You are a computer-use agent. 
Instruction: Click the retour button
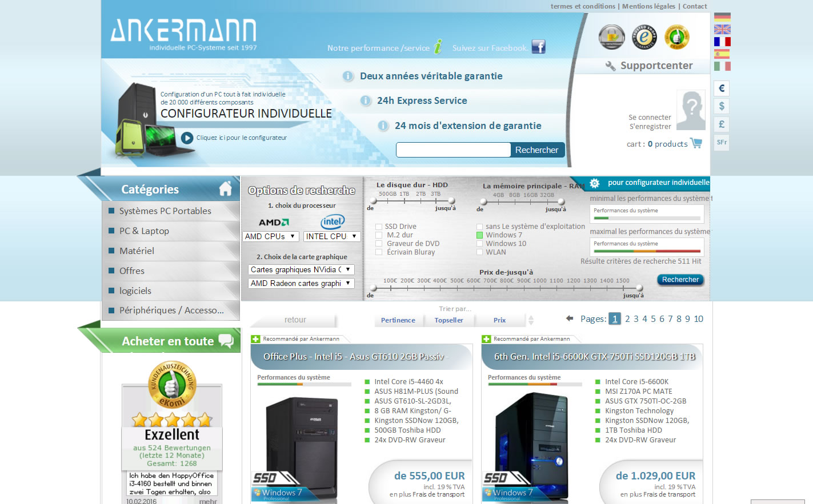(295, 320)
